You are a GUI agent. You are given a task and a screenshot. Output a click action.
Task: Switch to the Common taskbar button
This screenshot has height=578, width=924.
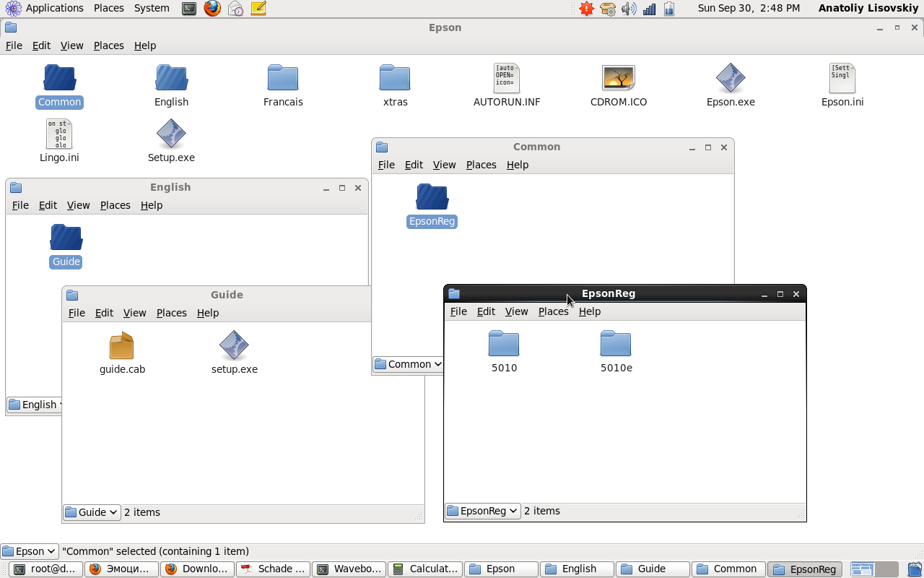coord(729,569)
